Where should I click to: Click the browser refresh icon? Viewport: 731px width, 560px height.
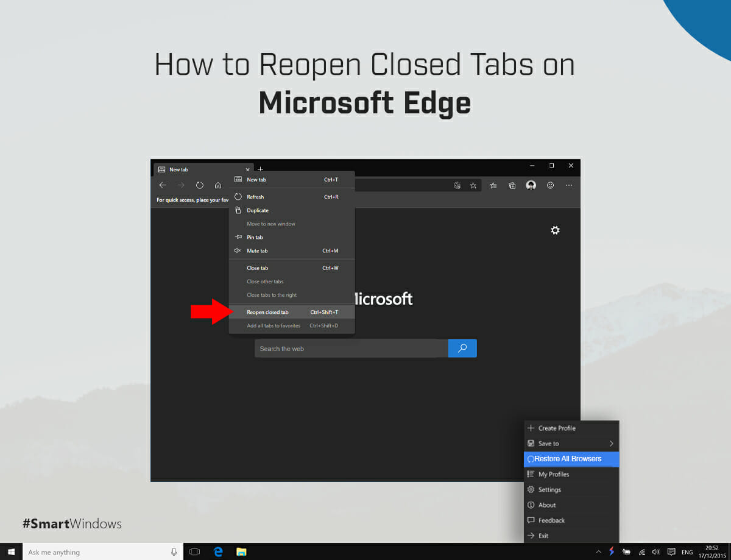click(x=200, y=185)
